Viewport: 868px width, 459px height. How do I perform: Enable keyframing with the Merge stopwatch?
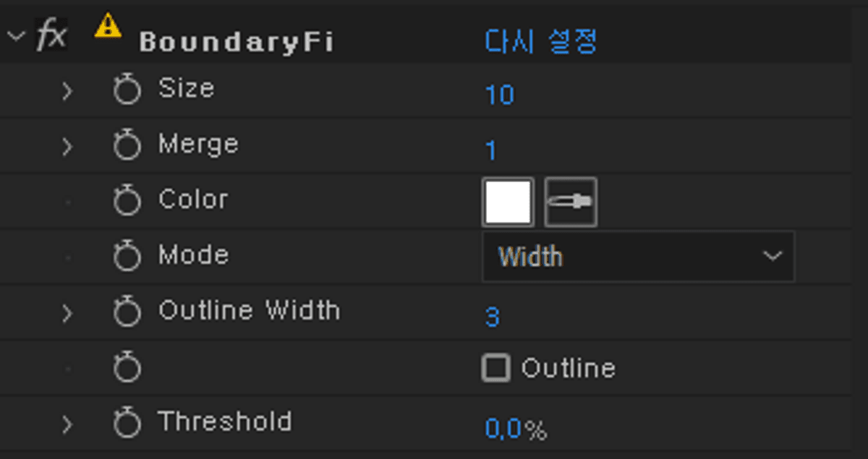[127, 147]
